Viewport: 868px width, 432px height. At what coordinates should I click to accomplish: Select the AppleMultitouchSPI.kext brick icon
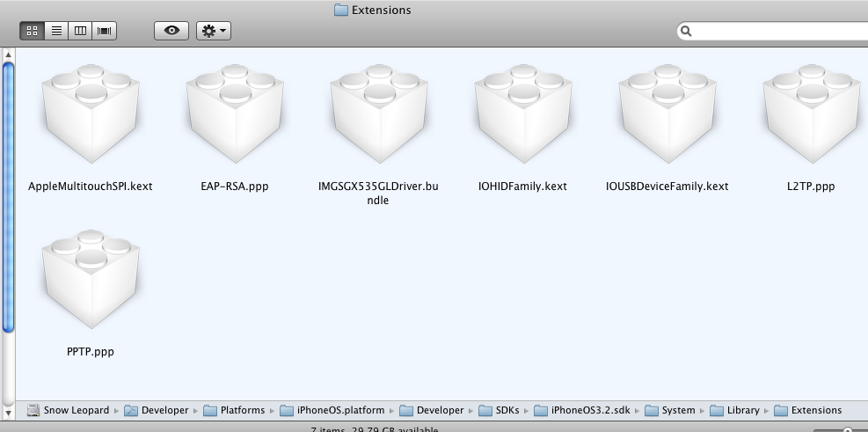[91, 113]
